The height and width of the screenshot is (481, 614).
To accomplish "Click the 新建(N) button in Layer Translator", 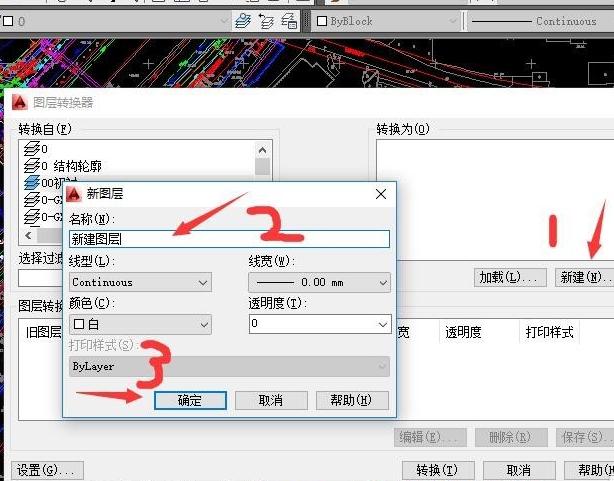I will pos(584,277).
